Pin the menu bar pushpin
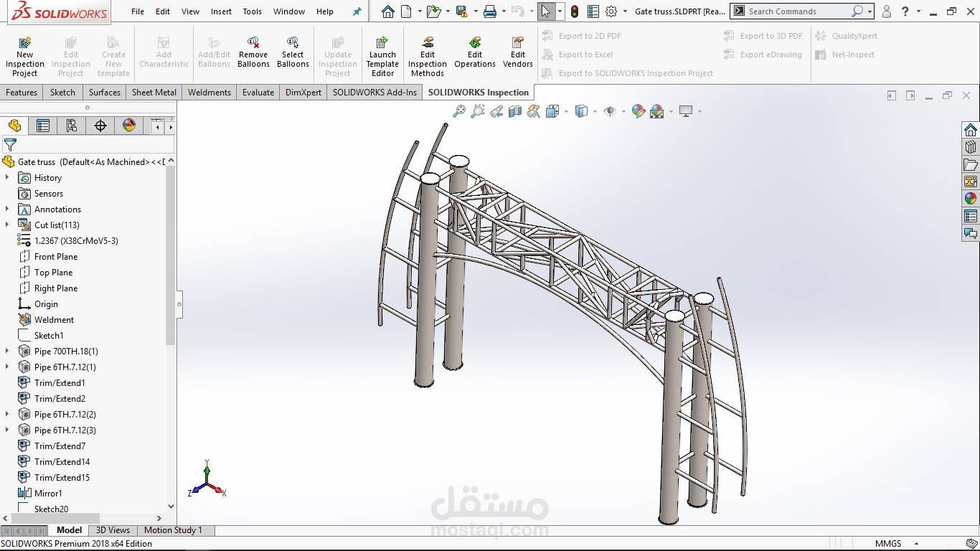 [x=357, y=11]
